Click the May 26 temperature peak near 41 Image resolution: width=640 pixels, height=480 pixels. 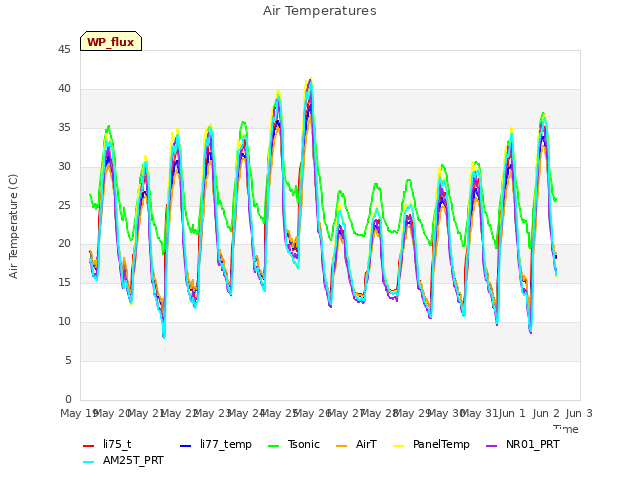pos(310,80)
